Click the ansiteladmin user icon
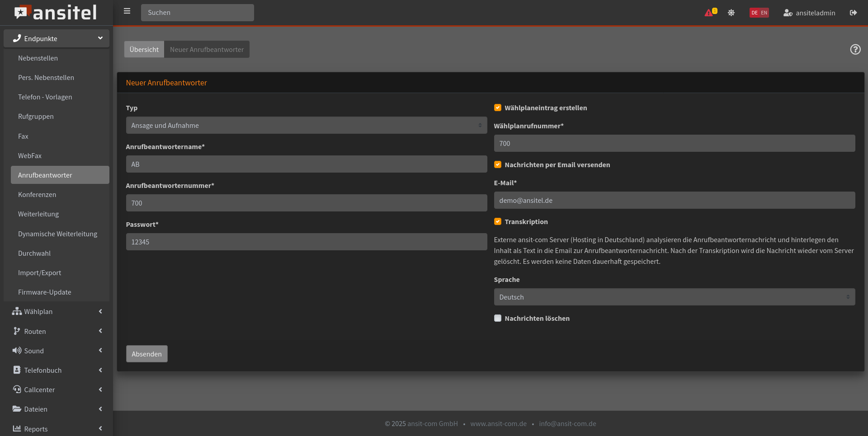This screenshot has width=868, height=436. pyautogui.click(x=788, y=13)
